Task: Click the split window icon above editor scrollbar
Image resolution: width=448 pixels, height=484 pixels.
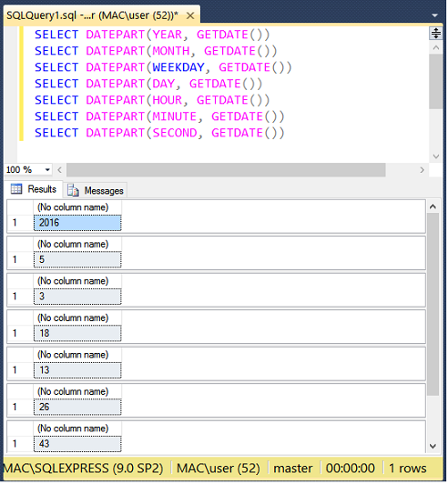Action: pyautogui.click(x=436, y=33)
